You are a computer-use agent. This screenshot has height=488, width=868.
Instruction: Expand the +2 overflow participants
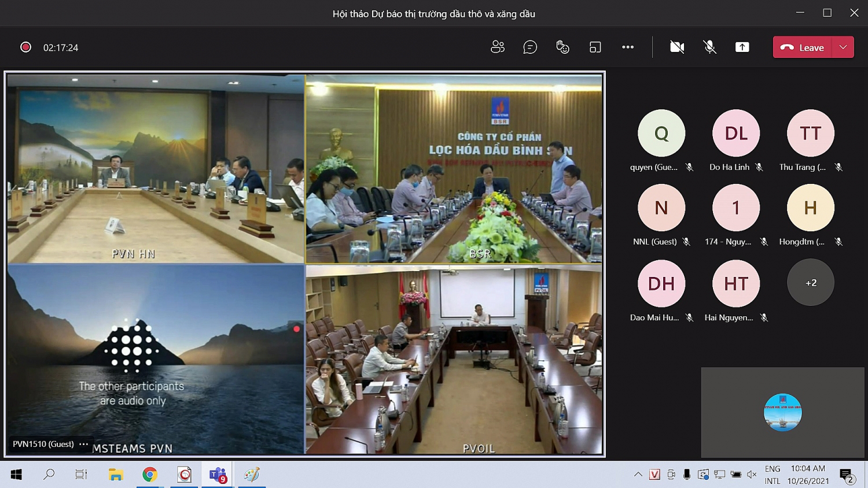tap(810, 283)
